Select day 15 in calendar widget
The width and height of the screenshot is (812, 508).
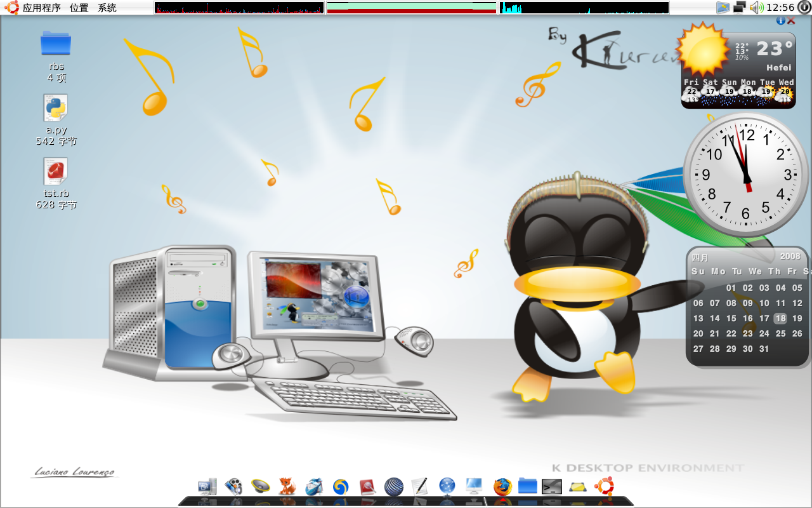[x=731, y=318]
